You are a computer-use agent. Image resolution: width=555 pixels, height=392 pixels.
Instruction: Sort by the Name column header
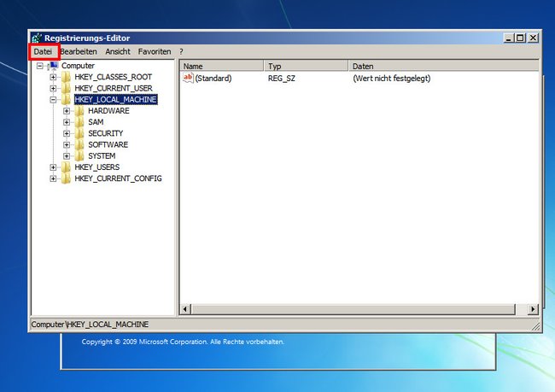(222, 67)
